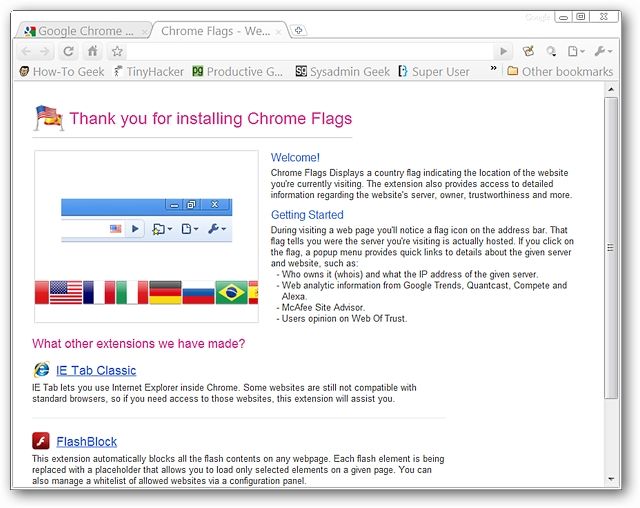The width and height of the screenshot is (640, 508).
Task: Click the IE Tab Classic link
Action: click(96, 370)
